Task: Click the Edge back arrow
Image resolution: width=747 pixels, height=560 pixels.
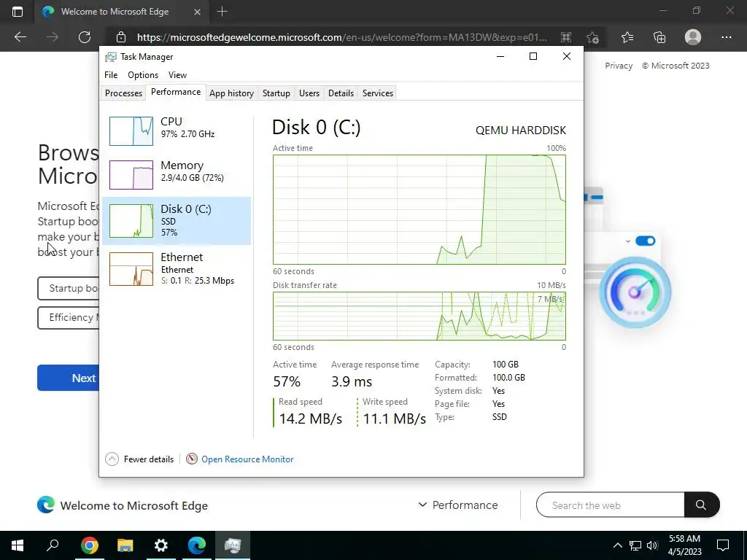Action: (20, 36)
